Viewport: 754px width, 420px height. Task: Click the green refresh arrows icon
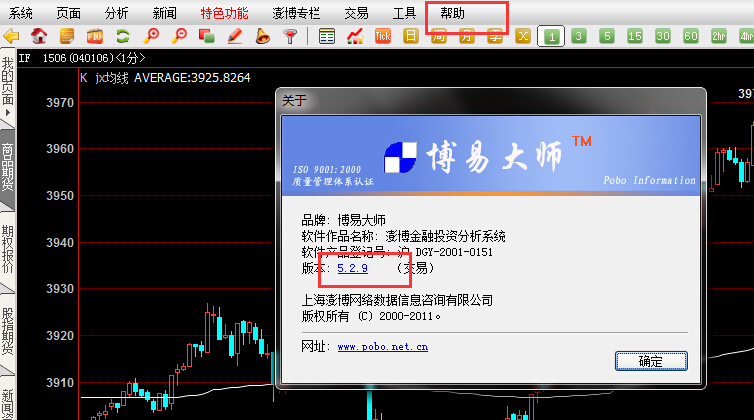tap(123, 37)
